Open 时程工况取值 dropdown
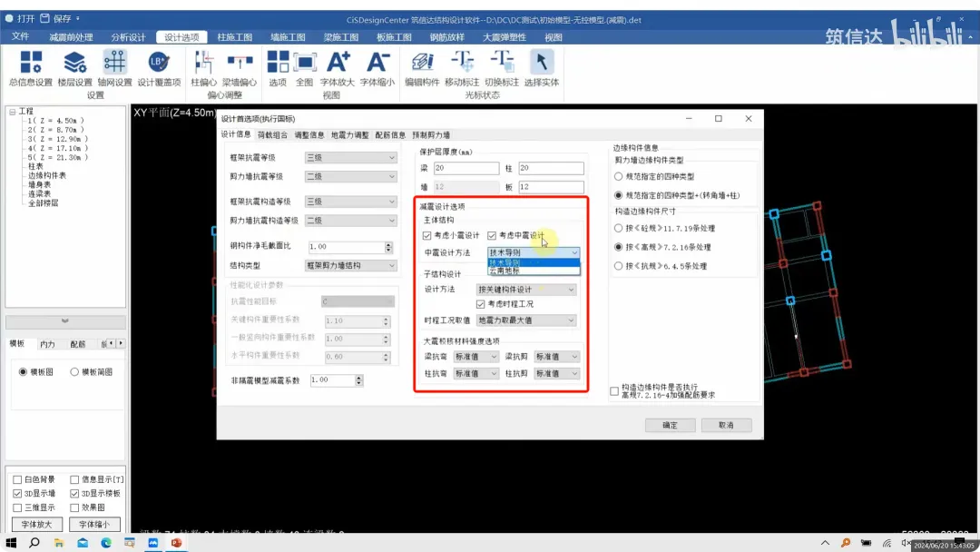 pyautogui.click(x=525, y=320)
